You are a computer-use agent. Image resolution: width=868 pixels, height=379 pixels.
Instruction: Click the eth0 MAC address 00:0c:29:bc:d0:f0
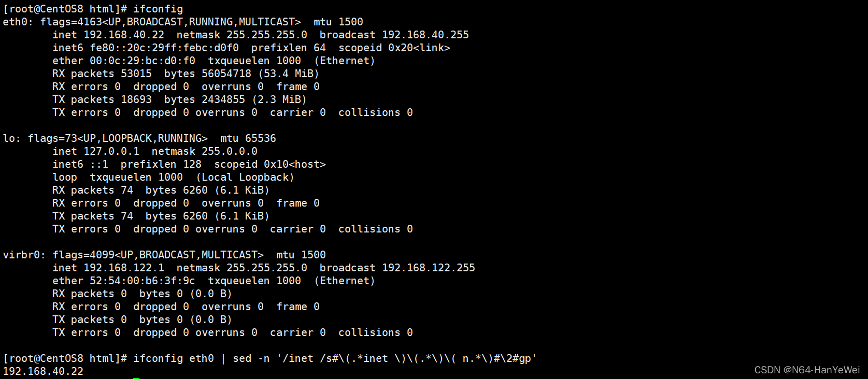click(143, 61)
